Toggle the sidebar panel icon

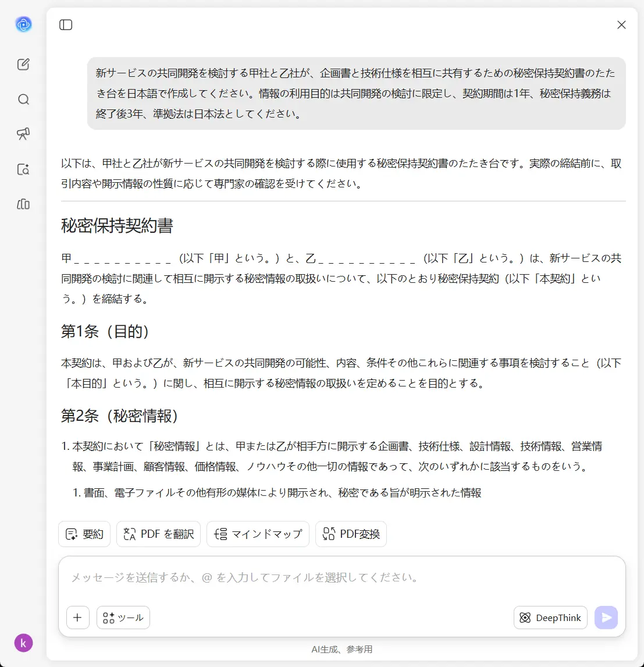[66, 24]
